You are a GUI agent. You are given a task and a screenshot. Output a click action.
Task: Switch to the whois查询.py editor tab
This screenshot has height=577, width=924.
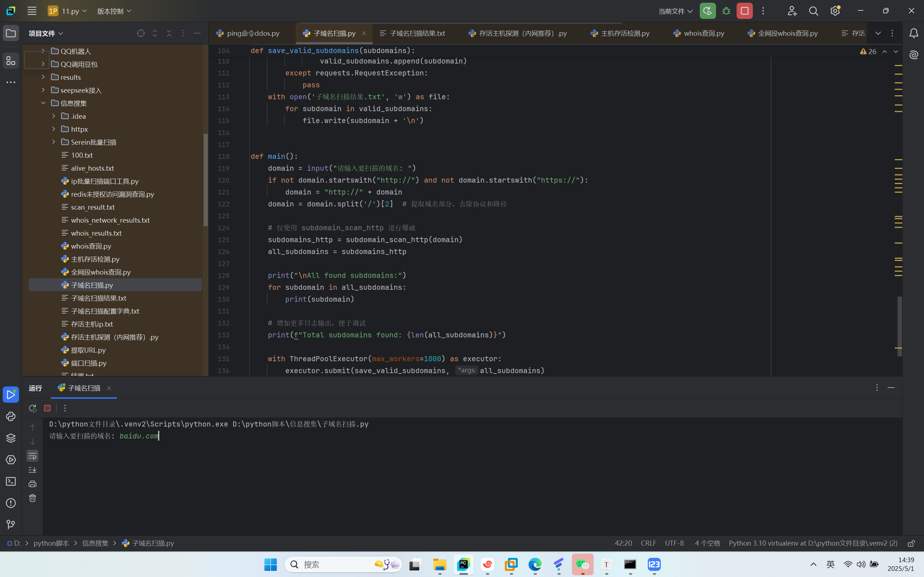(x=703, y=33)
